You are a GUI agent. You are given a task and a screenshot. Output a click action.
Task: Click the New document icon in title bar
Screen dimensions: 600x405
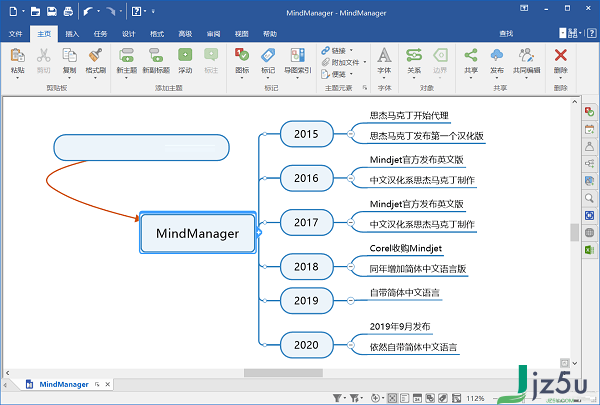[13, 11]
